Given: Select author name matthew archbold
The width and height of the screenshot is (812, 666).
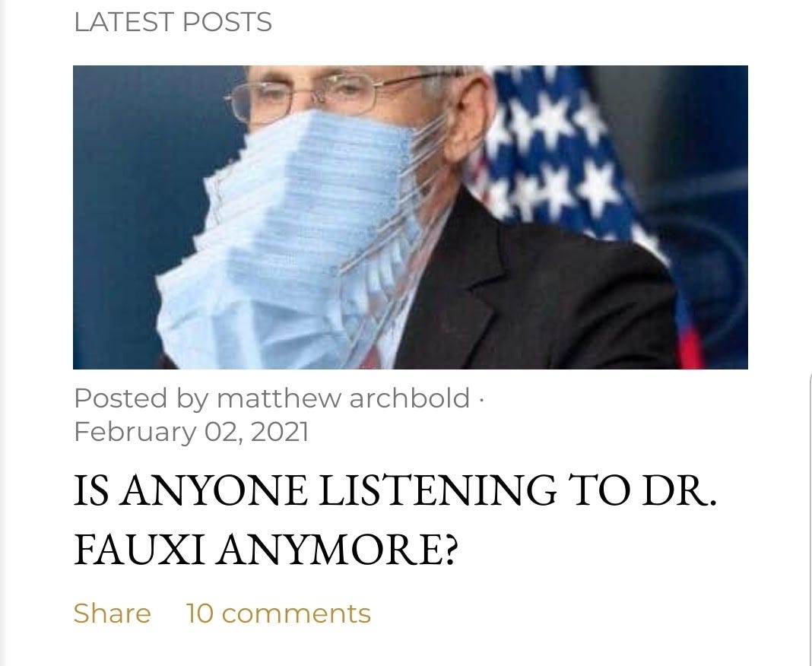Looking at the screenshot, I should (x=344, y=398).
